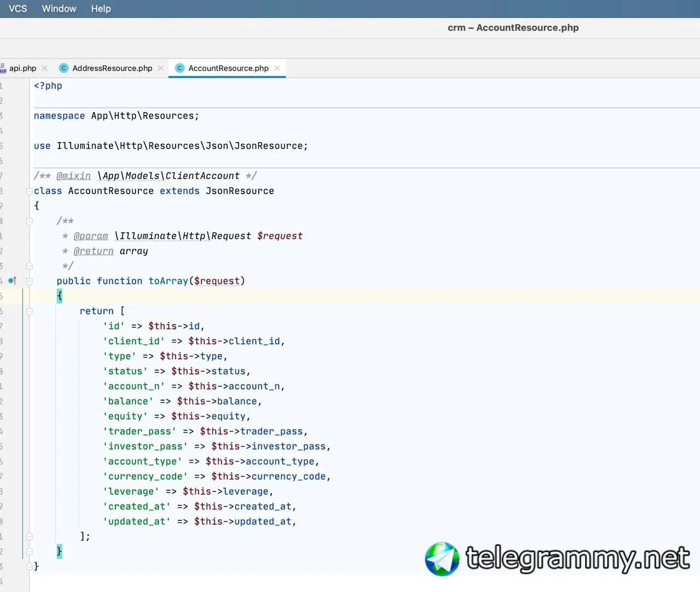Click the 'currency_code' array key
700x592 pixels.
(x=145, y=477)
